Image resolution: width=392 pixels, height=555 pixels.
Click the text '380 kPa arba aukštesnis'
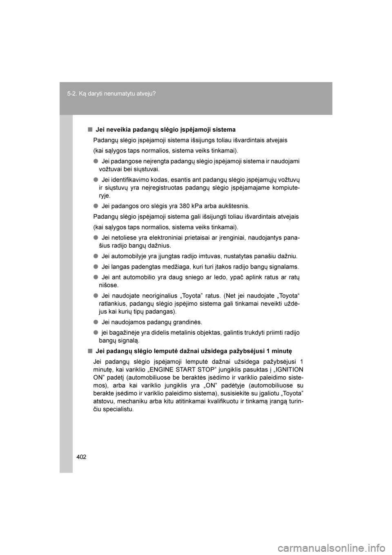[215, 206]
